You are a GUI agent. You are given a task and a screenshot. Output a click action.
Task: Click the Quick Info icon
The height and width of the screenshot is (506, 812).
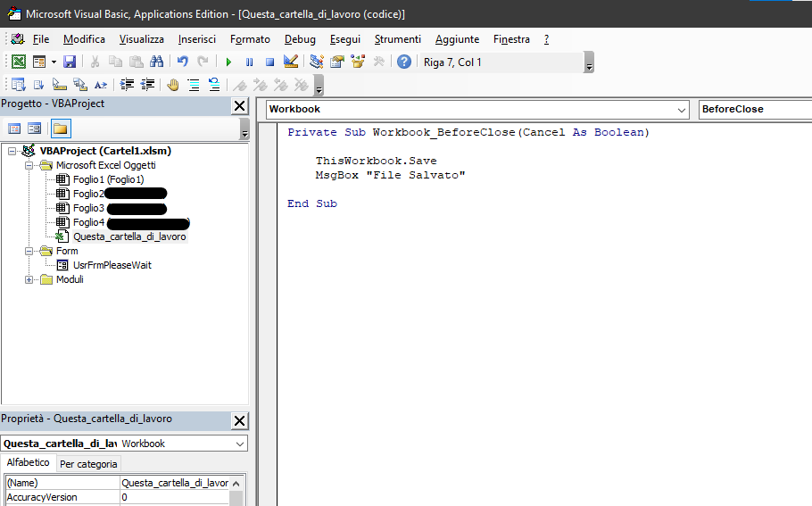(60, 85)
